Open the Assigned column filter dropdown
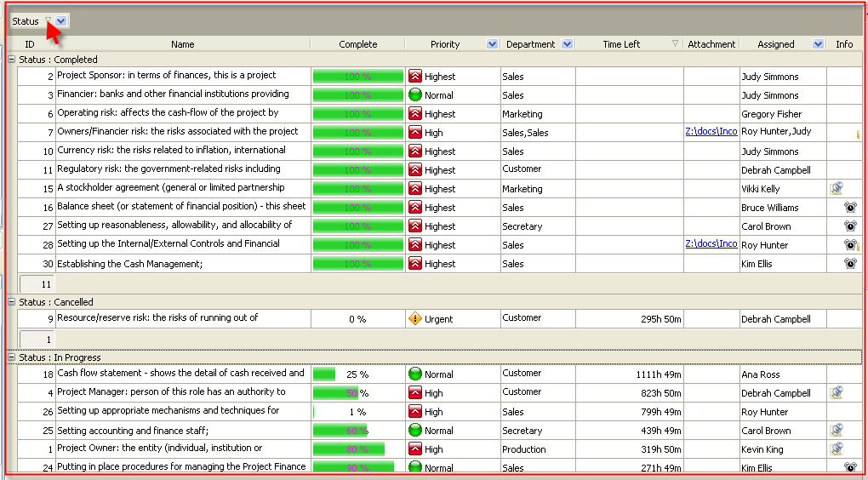Viewport: 868px width, 480px height. pos(818,44)
